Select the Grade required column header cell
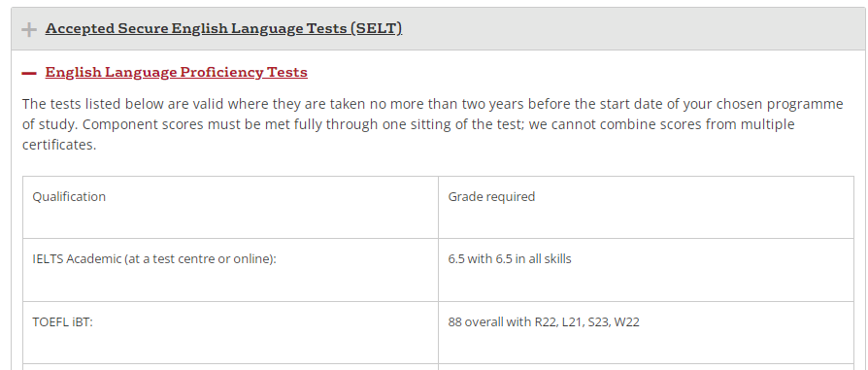Viewport: 868px width, 370px height. 646,208
